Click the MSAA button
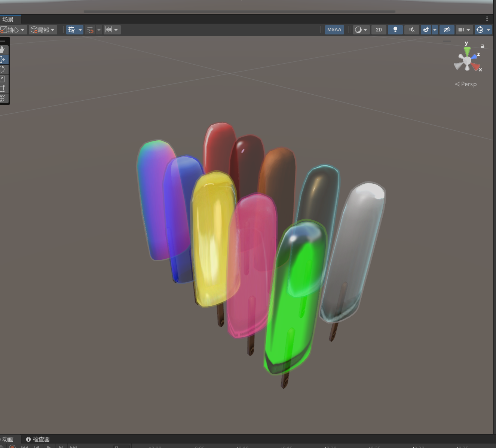 pyautogui.click(x=334, y=30)
